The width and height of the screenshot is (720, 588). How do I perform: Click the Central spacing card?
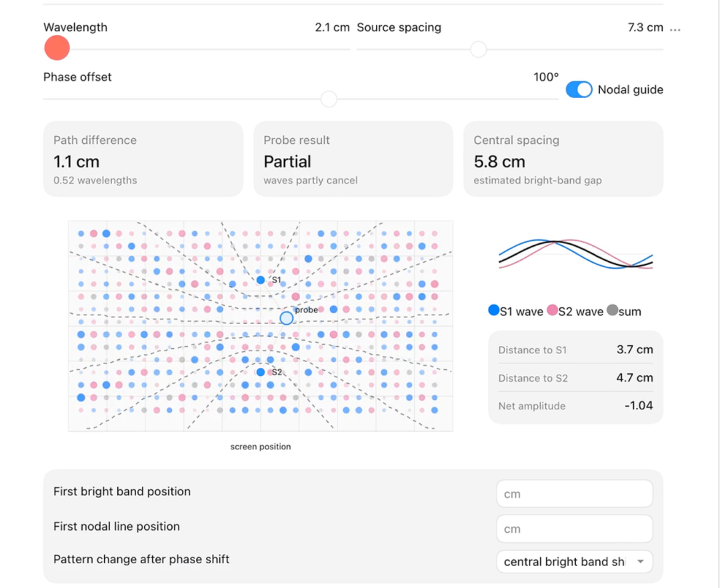[563, 159]
